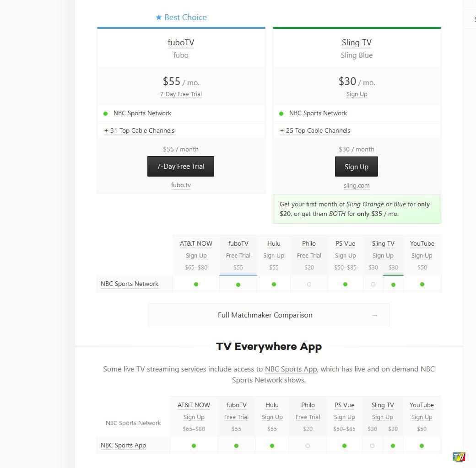Click green dot under fuboTV for NBC Sports Network
Screen dimensions: 476x468
(238, 285)
